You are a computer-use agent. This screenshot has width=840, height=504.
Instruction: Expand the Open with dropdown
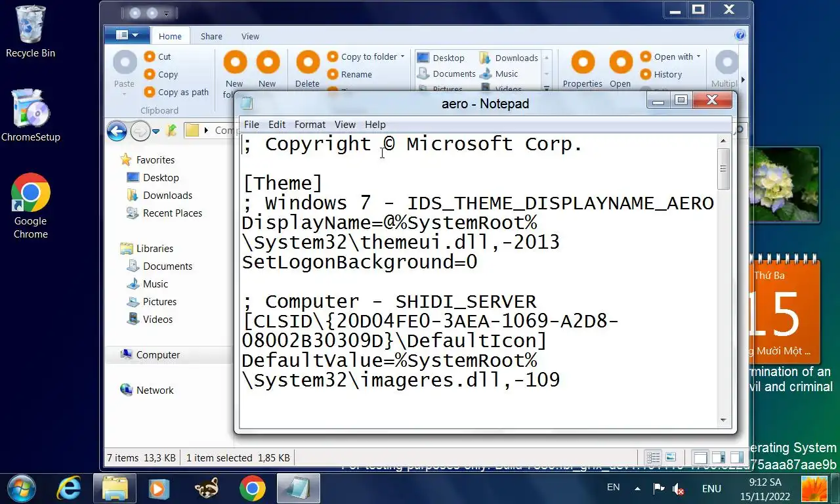(698, 56)
